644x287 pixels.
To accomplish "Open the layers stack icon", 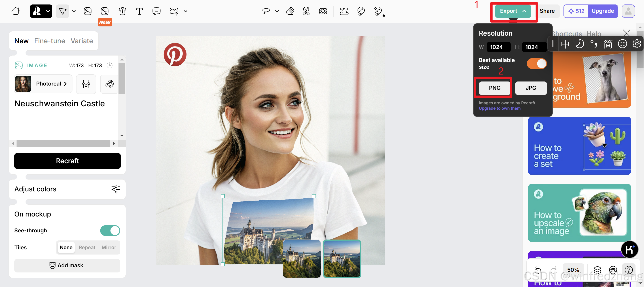I will [x=597, y=270].
